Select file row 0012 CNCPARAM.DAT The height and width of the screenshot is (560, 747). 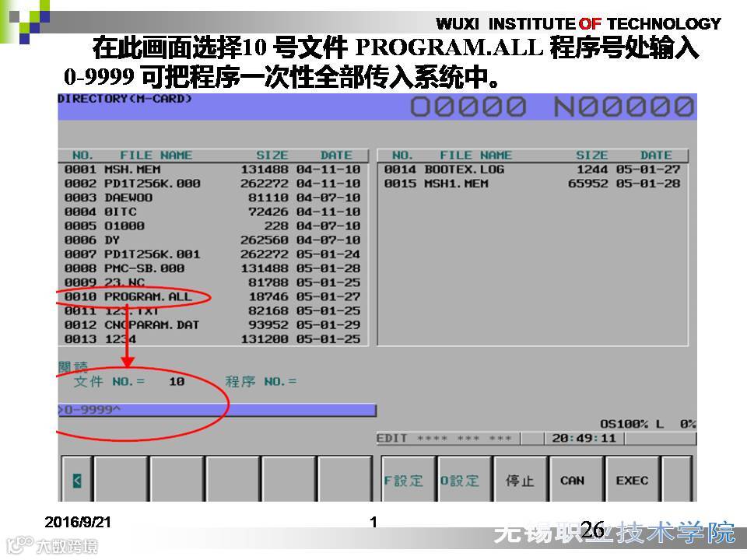212,325
